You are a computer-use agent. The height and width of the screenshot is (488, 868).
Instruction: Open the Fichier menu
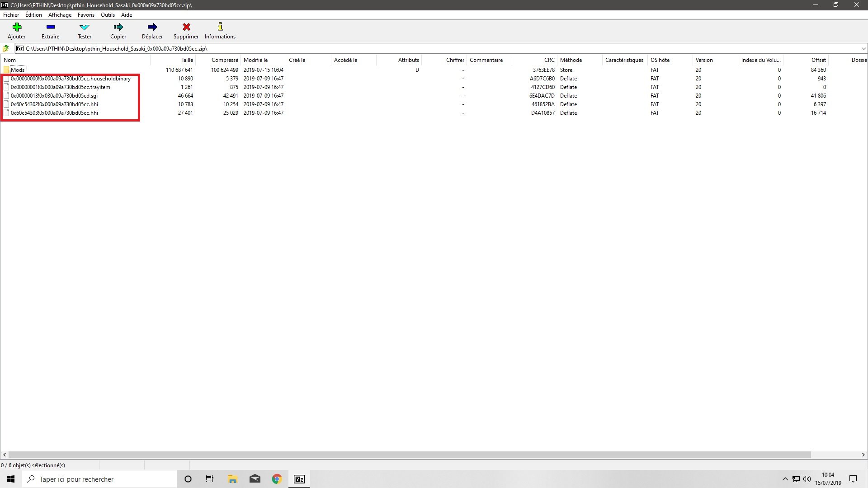(x=11, y=15)
